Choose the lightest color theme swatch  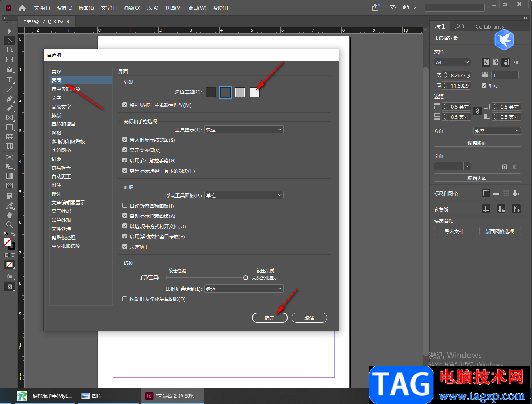click(255, 92)
